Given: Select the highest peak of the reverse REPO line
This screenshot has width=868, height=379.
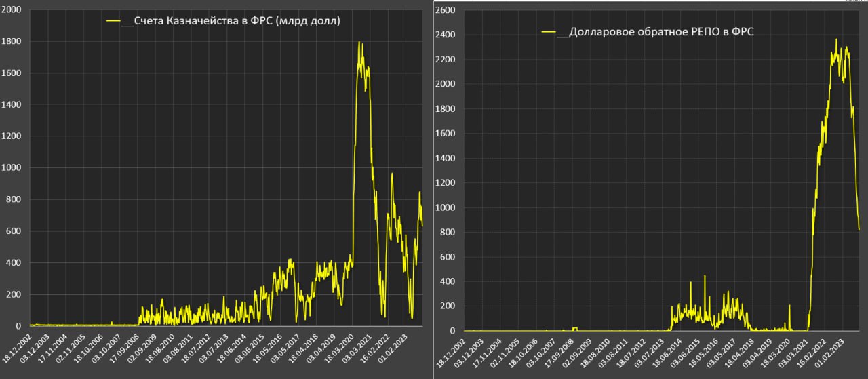Looking at the screenshot, I should point(835,39).
